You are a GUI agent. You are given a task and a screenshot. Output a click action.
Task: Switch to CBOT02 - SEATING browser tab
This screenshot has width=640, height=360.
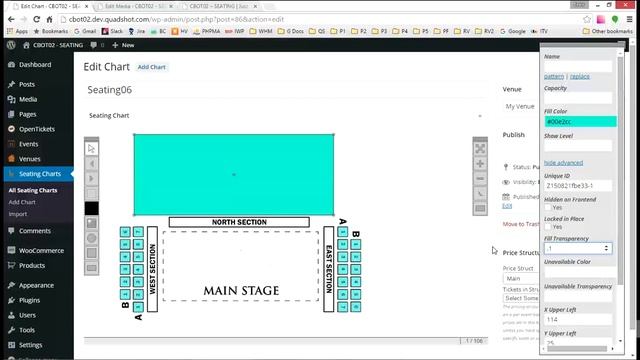(219, 6)
